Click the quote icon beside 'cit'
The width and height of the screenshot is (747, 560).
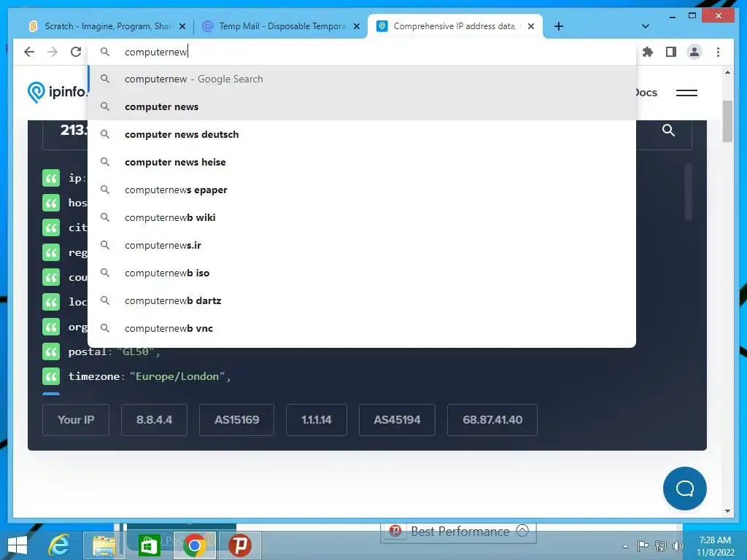tap(51, 227)
